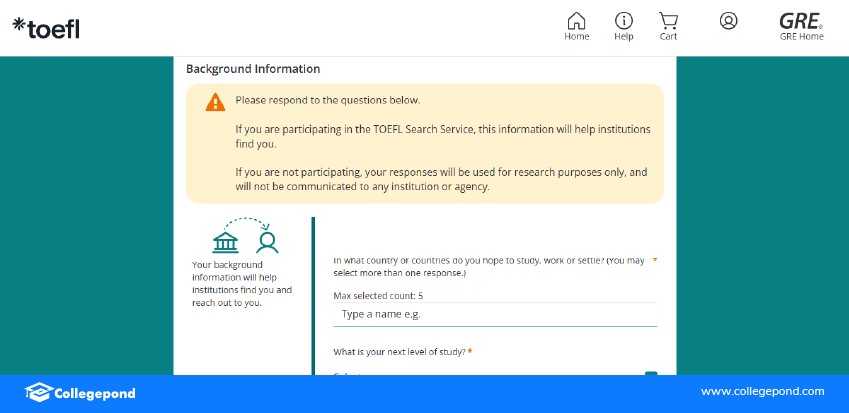
Task: Visit the www.collegepond.com link
Action: [x=762, y=392]
